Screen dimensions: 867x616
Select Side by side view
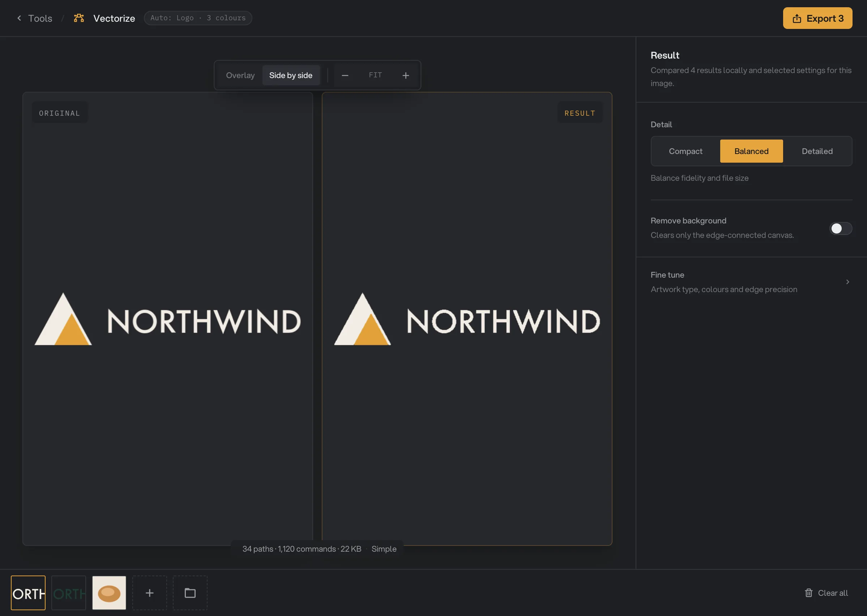point(291,75)
